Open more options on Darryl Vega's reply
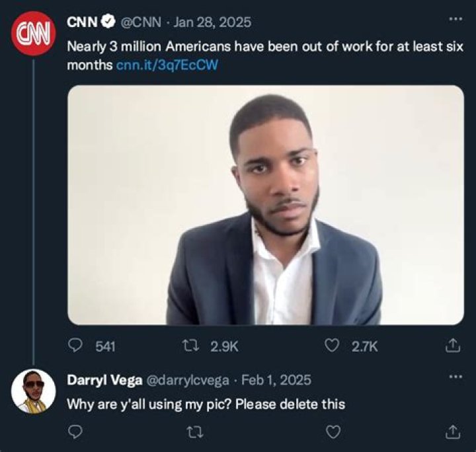 (456, 377)
